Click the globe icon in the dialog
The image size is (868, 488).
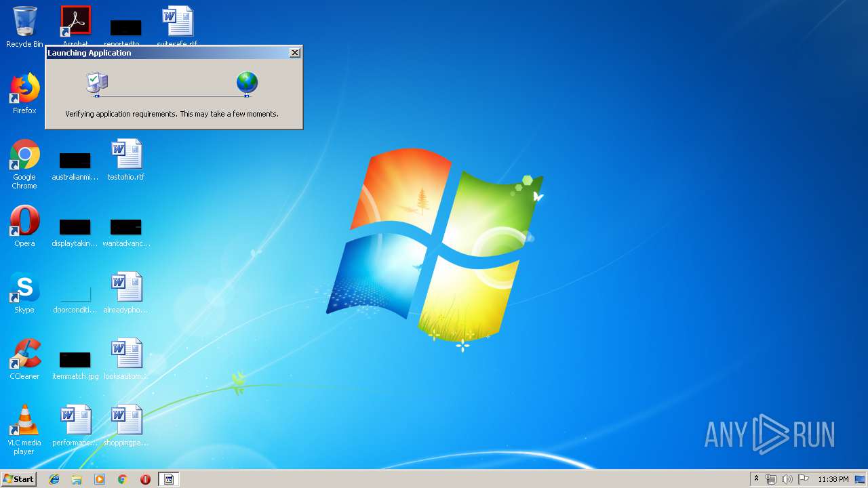[x=247, y=83]
